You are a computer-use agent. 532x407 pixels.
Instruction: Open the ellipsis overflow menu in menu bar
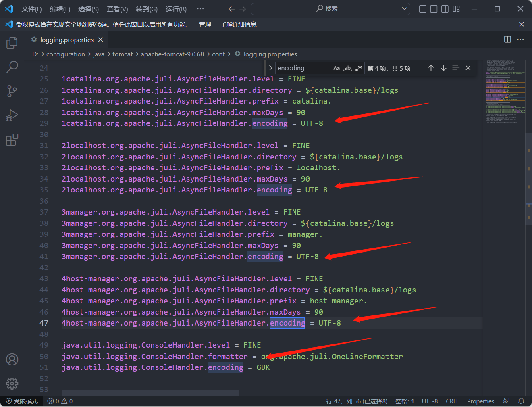[200, 9]
